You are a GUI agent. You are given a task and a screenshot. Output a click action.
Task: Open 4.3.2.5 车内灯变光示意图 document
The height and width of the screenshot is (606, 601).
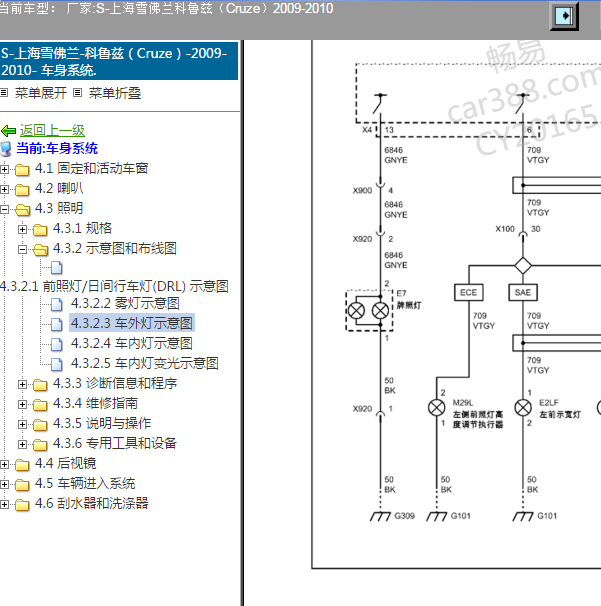(145, 363)
